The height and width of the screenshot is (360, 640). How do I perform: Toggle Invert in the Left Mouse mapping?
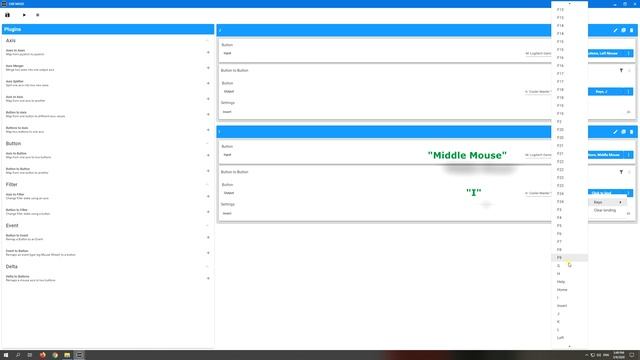[x=629, y=112]
